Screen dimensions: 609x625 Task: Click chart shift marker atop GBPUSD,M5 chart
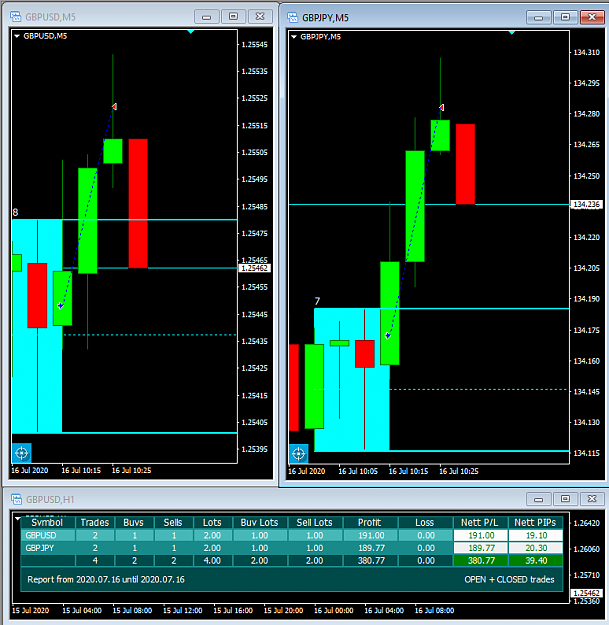[191, 31]
